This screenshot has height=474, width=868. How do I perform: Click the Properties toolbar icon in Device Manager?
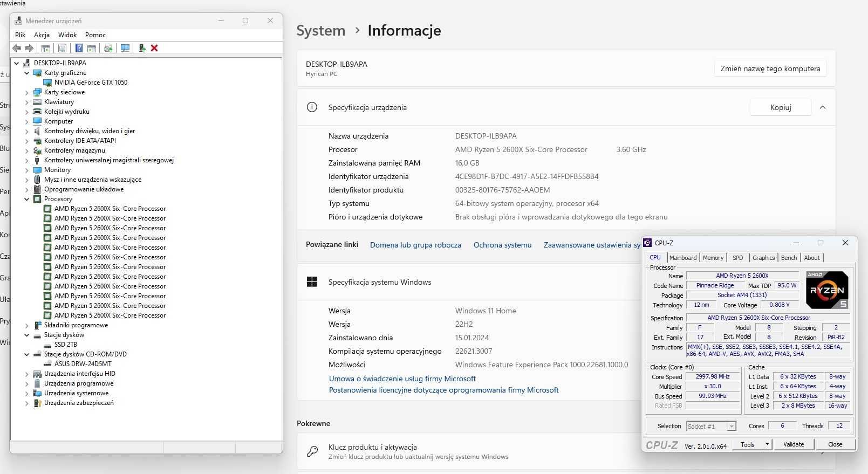coord(63,48)
